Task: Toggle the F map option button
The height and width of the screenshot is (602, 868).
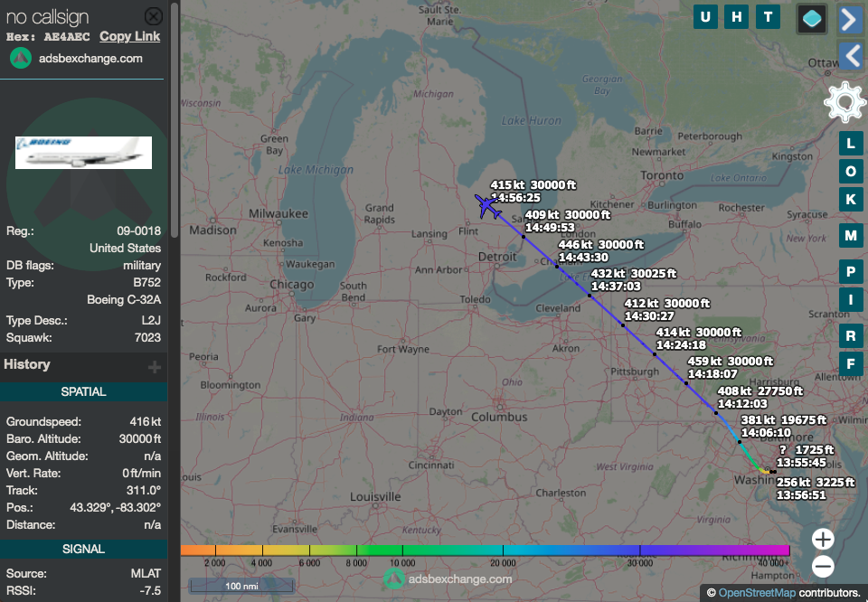Action: click(851, 363)
